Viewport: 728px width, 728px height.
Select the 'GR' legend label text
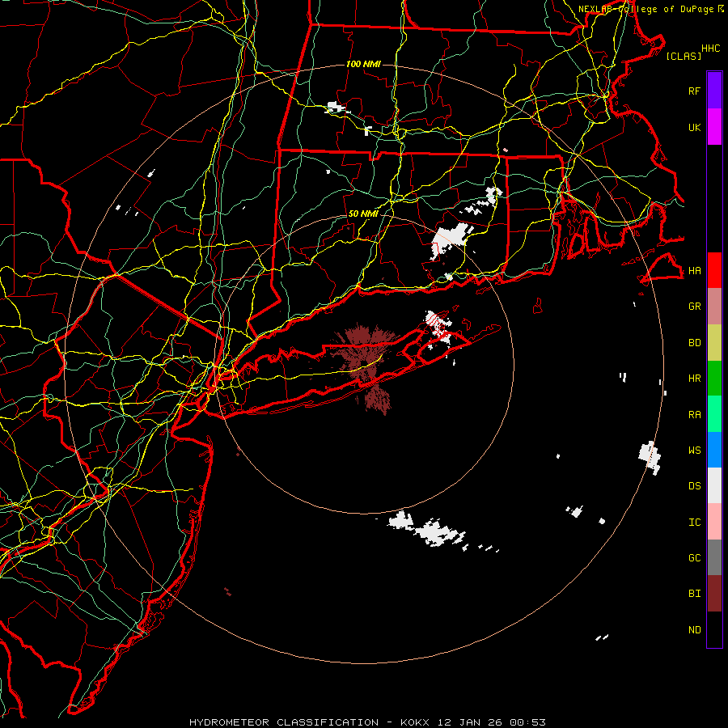tap(694, 307)
